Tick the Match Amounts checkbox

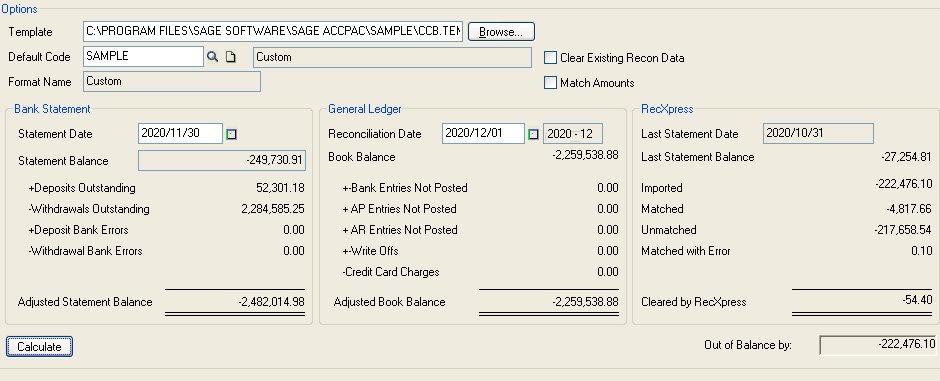tap(550, 83)
